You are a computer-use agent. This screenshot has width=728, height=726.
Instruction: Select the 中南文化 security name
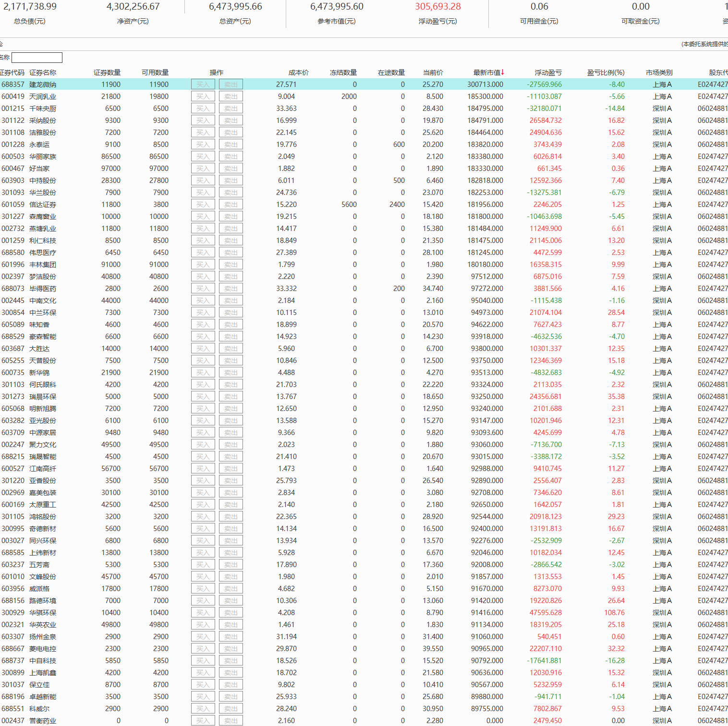(43, 301)
